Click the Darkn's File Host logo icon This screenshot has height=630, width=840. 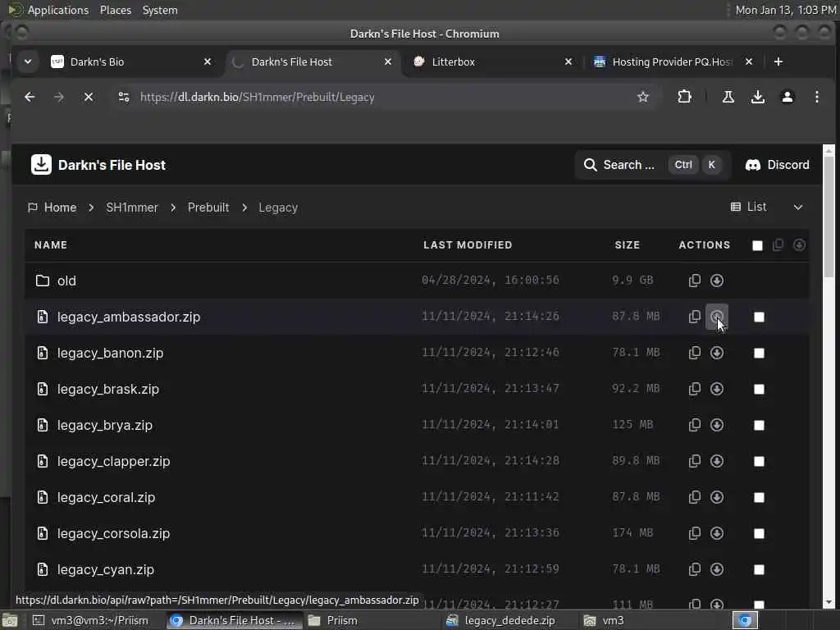point(41,164)
